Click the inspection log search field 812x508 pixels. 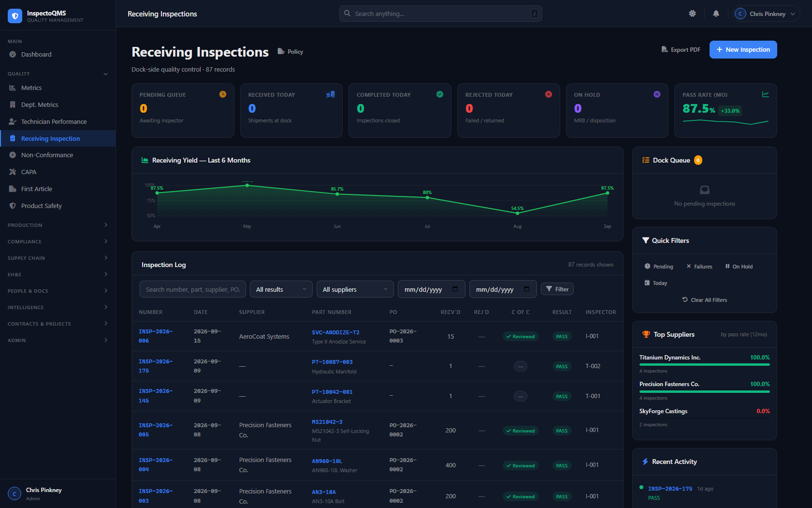click(193, 289)
